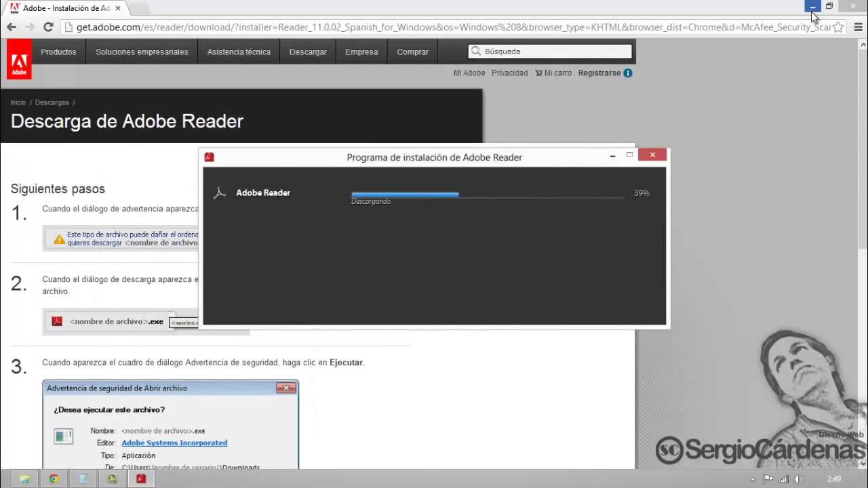The image size is (868, 488).
Task: Open a new tab in Chrome
Action: (x=139, y=8)
